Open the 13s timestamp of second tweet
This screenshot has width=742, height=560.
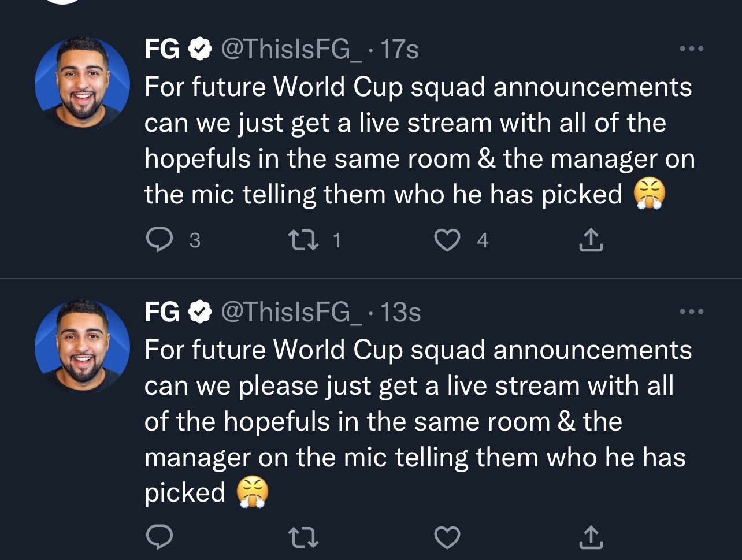(400, 313)
